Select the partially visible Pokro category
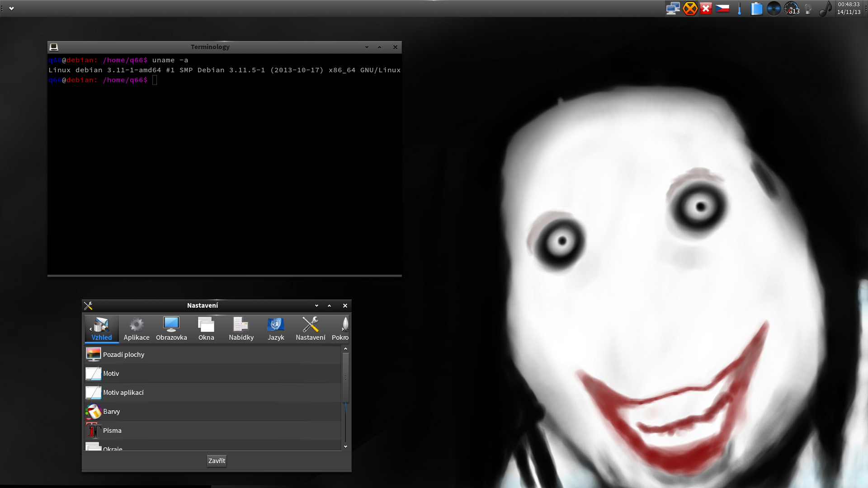868x488 pixels. (340, 329)
